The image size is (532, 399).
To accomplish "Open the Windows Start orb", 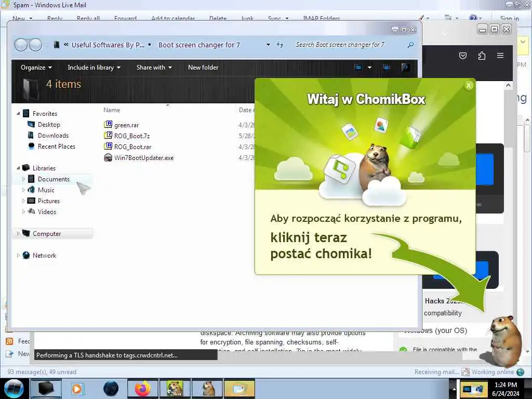I will tap(14, 389).
